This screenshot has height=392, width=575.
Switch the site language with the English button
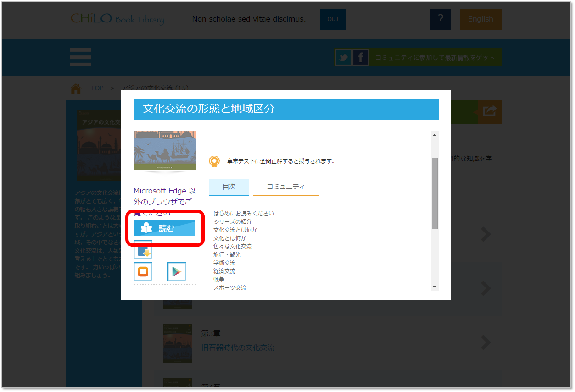click(x=480, y=19)
